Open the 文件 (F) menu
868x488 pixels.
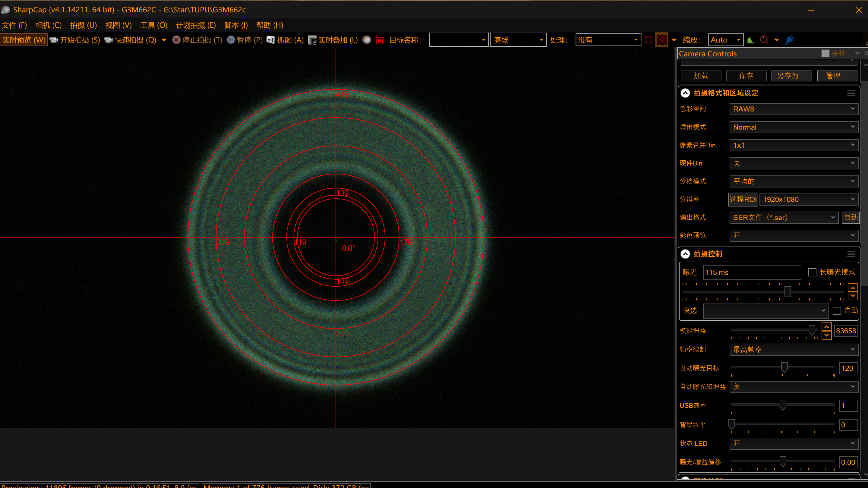pos(14,25)
